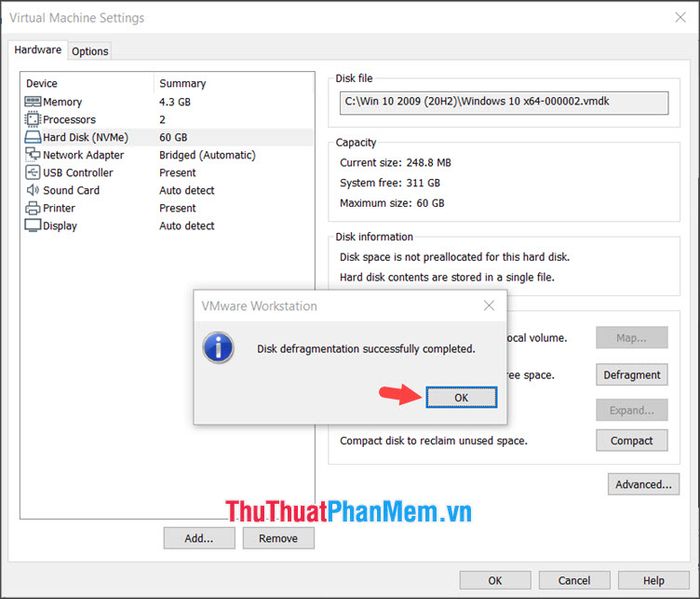Close the Virtual Machine Settings window
Viewport: 700px width, 599px height.
pyautogui.click(x=680, y=17)
